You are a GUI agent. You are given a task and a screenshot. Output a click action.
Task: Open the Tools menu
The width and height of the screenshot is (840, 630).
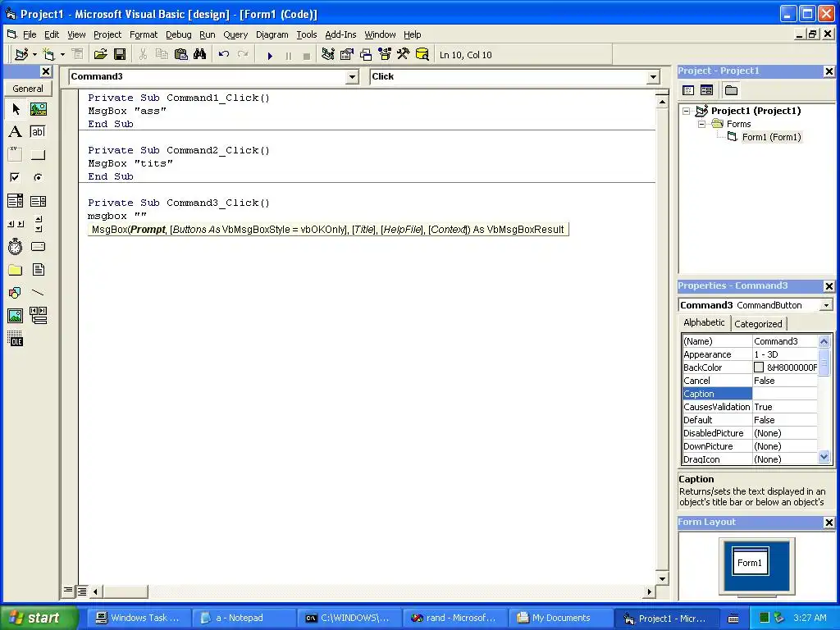(x=307, y=34)
